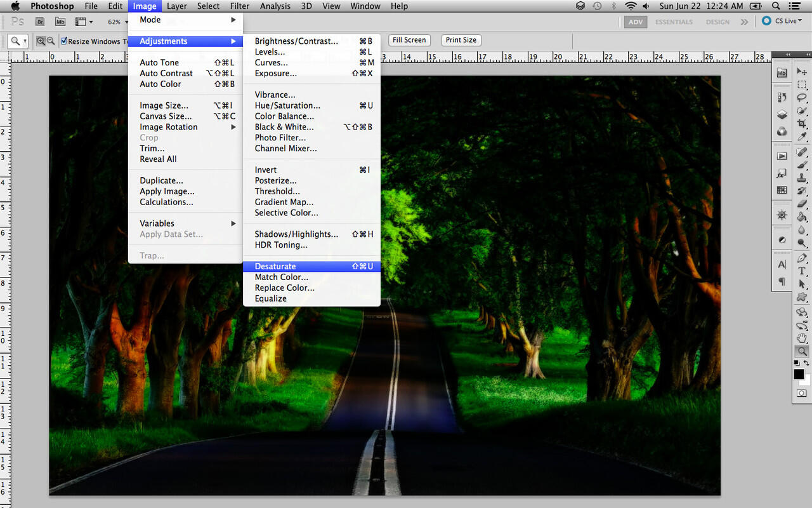
Task: Choose Desaturate from Adjustments submenu
Action: 311,267
